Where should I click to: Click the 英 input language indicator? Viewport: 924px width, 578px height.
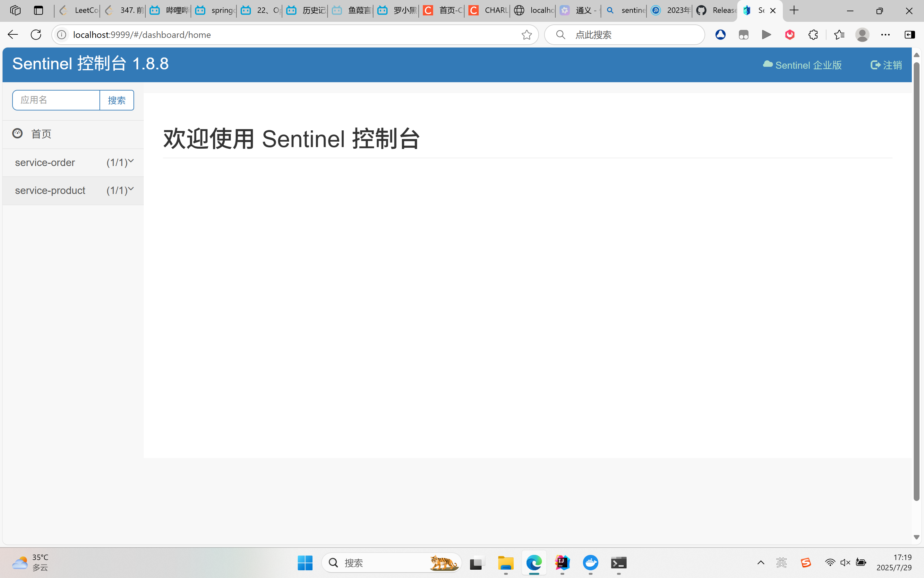pyautogui.click(x=782, y=562)
